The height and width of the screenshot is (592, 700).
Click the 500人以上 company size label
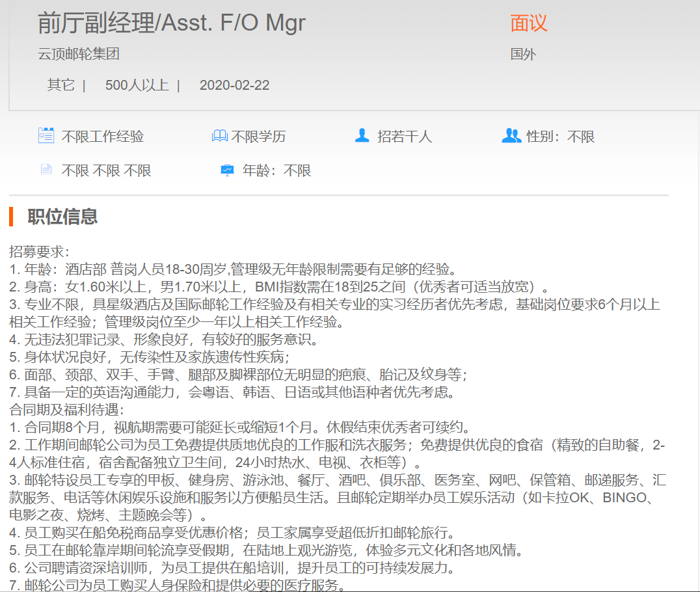137,85
